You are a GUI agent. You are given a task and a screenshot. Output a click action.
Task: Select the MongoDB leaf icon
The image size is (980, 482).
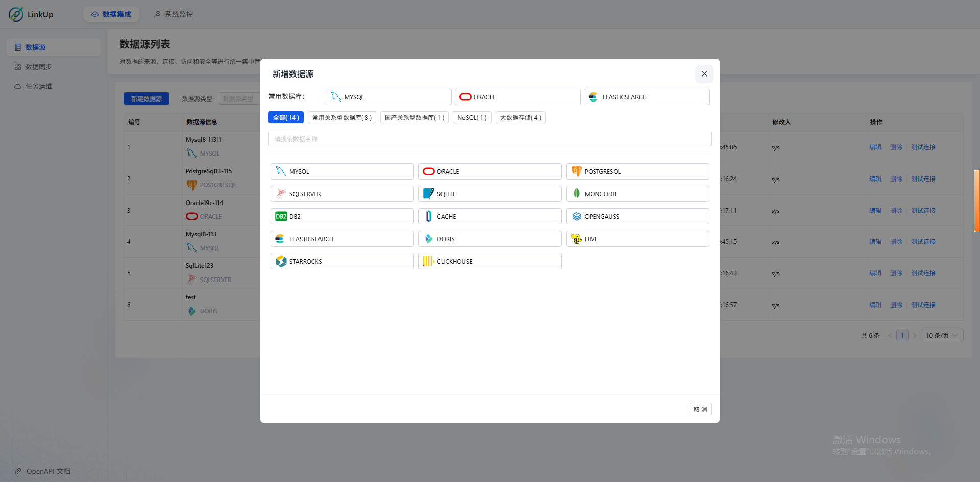576,194
